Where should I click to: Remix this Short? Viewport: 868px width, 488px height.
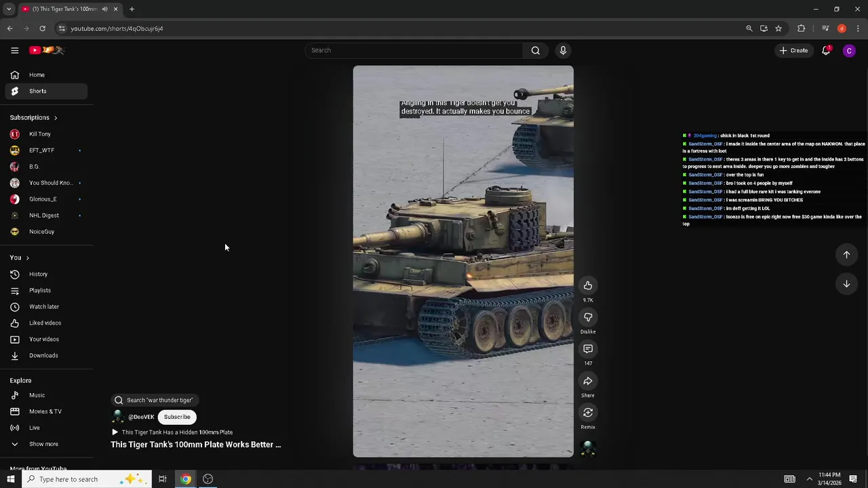pyautogui.click(x=588, y=413)
